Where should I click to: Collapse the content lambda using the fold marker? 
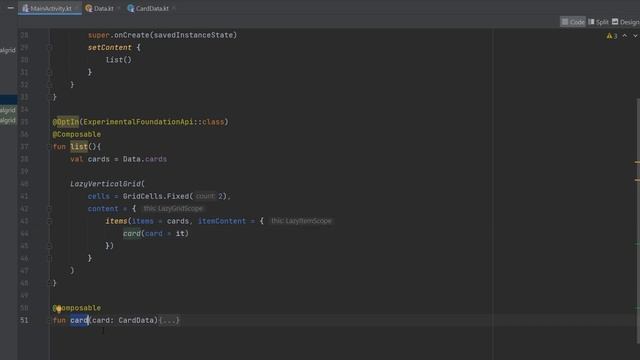50,209
